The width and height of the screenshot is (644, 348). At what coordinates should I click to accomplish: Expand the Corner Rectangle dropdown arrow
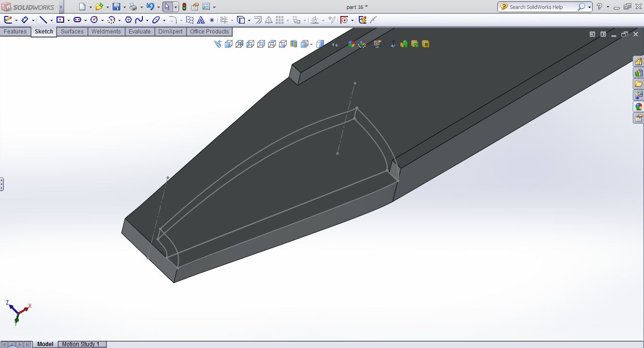[x=68, y=20]
